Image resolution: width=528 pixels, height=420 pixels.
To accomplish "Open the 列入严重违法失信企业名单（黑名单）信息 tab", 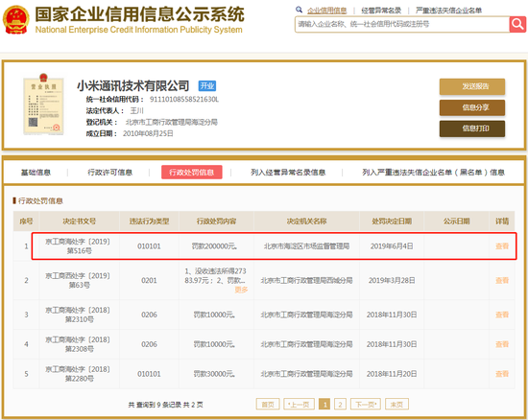I will tap(433, 173).
